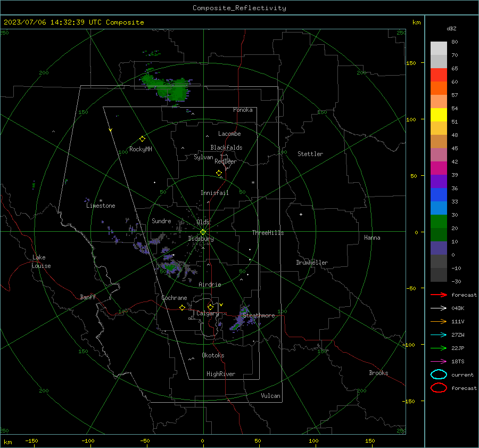Screen dimensions: 479x448
Task: Select the light gray 70-80 dBZ band
Action: [439, 48]
